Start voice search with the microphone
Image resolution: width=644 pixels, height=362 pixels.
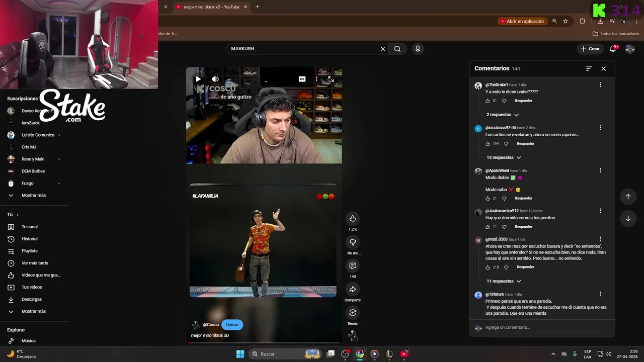pyautogui.click(x=418, y=49)
